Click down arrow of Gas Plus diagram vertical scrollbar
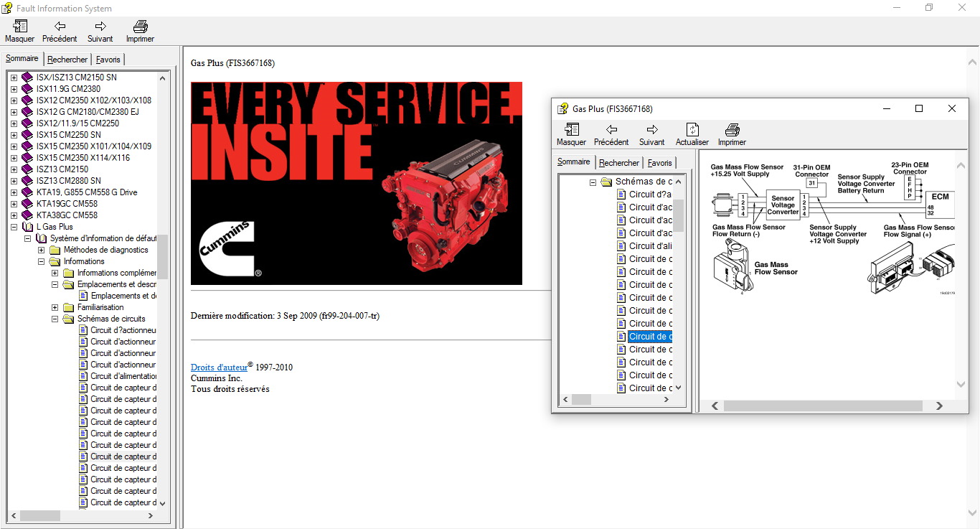This screenshot has height=529, width=980. click(962, 385)
